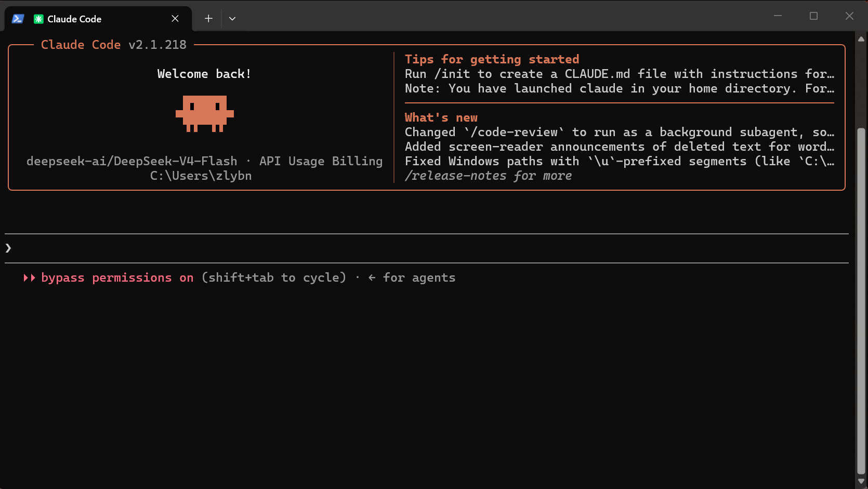
Task: Click the '/release-notes for more' text
Action: click(x=489, y=176)
